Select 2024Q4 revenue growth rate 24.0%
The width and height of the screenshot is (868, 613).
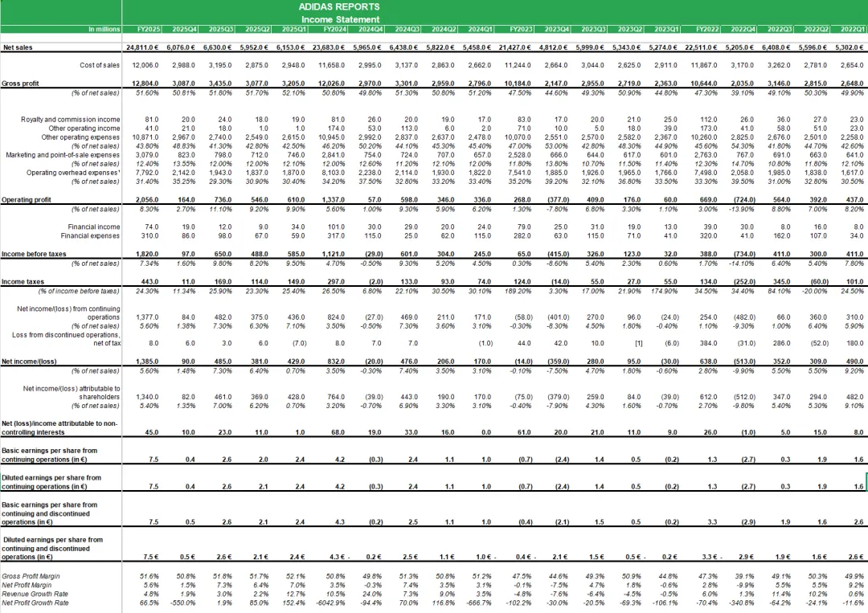tap(373, 595)
